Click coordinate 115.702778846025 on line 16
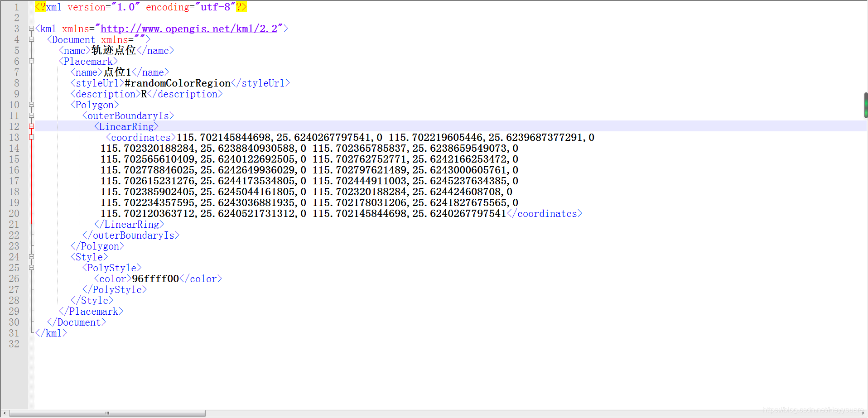Screen dimensions: 868x418 click(x=147, y=170)
